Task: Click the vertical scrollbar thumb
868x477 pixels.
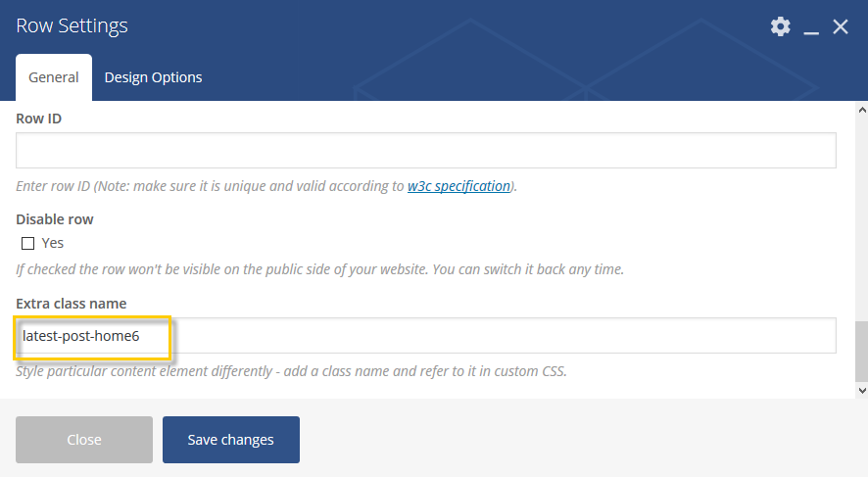Action: tap(862, 351)
